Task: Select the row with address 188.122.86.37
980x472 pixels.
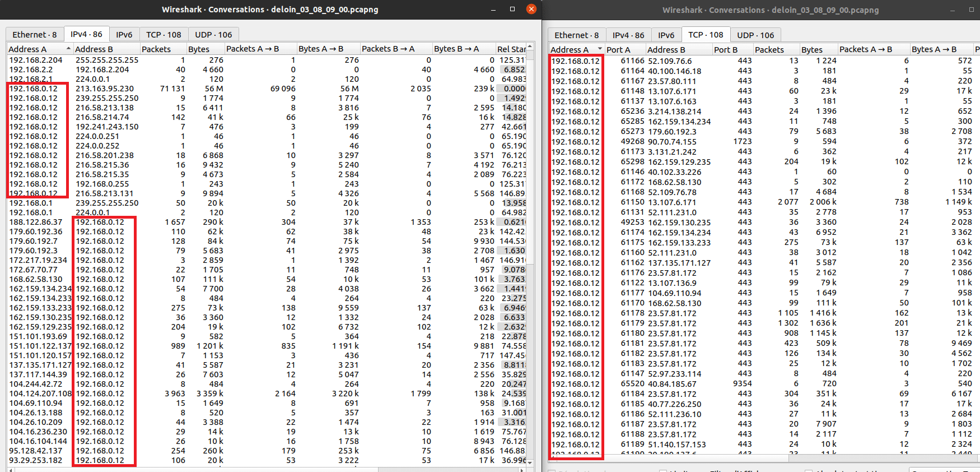Action: [36, 222]
